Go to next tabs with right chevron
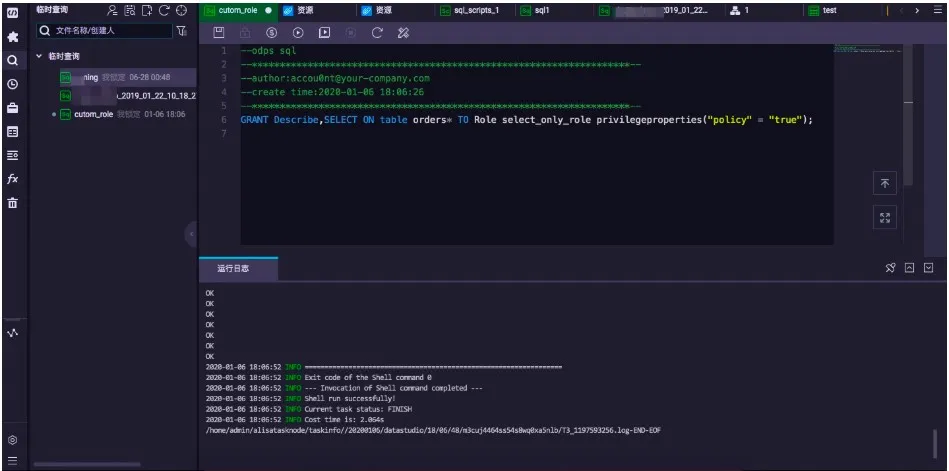 (918, 10)
